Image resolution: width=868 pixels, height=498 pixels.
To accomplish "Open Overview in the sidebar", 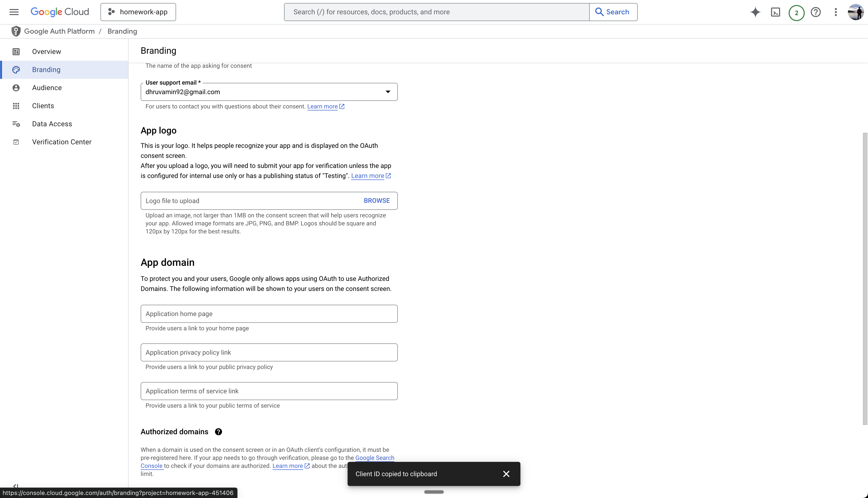I will tap(64, 52).
